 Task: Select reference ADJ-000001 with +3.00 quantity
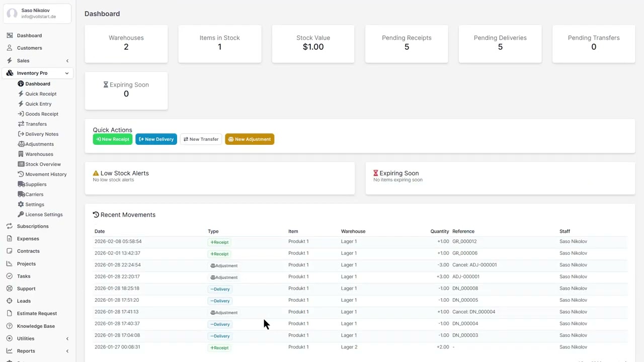click(x=466, y=277)
